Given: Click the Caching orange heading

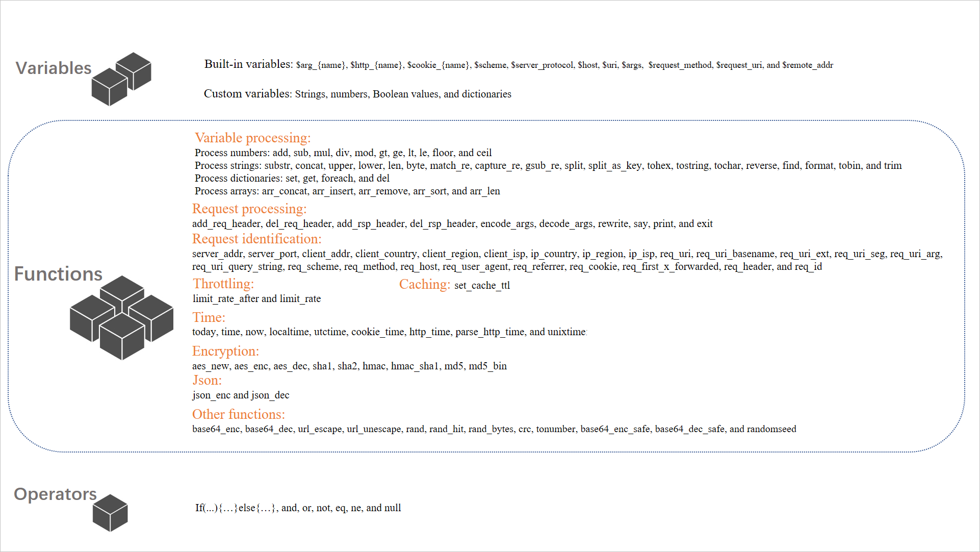Looking at the screenshot, I should click(424, 284).
